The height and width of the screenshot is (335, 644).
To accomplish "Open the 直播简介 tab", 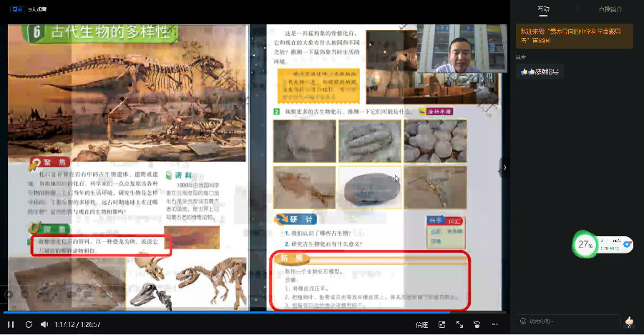I will click(x=610, y=9).
